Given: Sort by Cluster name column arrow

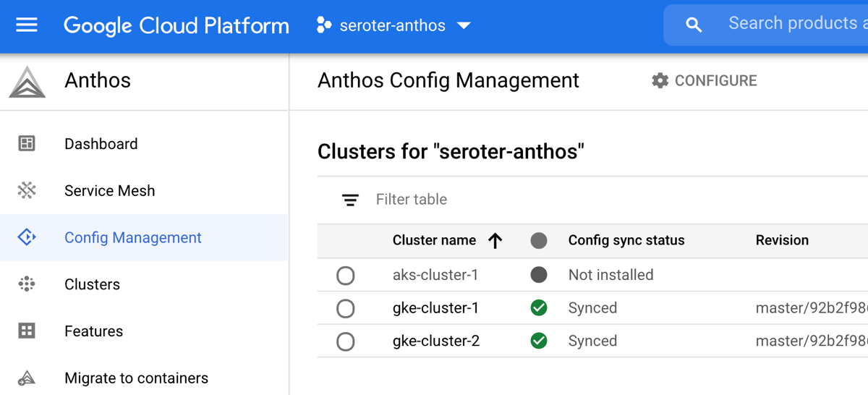Looking at the screenshot, I should [x=495, y=241].
